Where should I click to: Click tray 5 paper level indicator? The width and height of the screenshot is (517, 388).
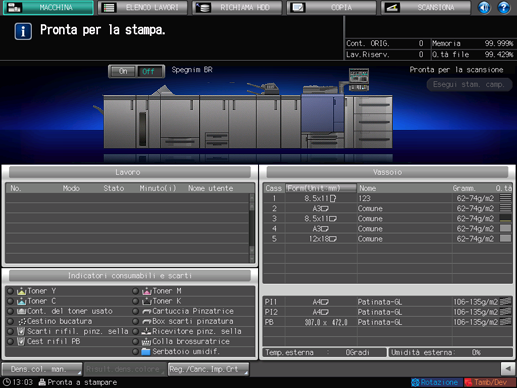point(505,238)
